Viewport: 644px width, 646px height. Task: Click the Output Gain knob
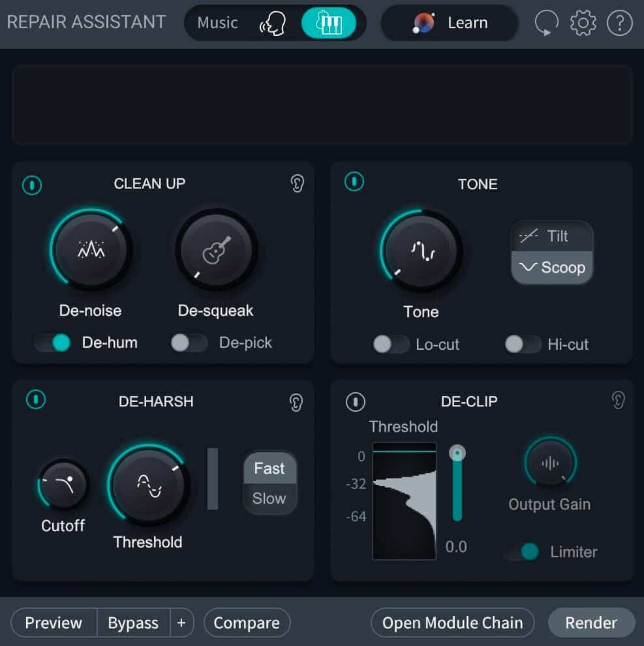[550, 463]
